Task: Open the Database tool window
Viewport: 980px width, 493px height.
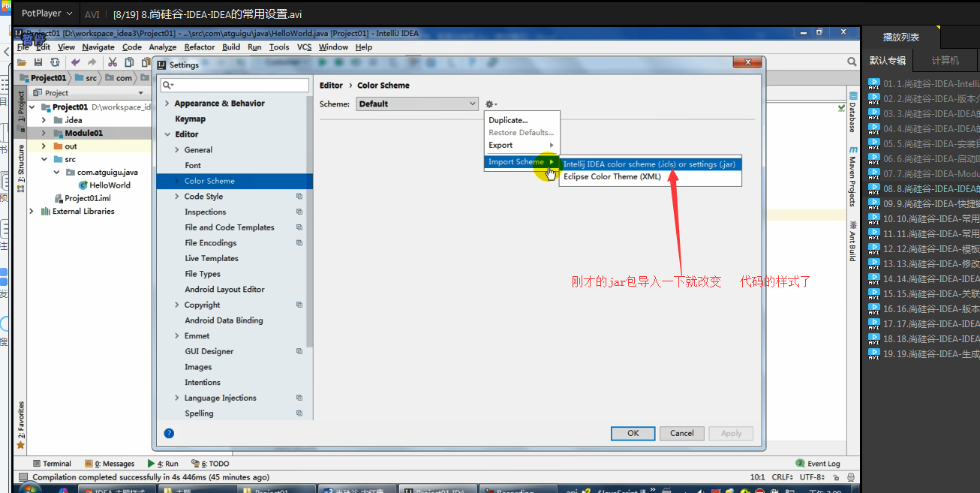Action: (852, 112)
